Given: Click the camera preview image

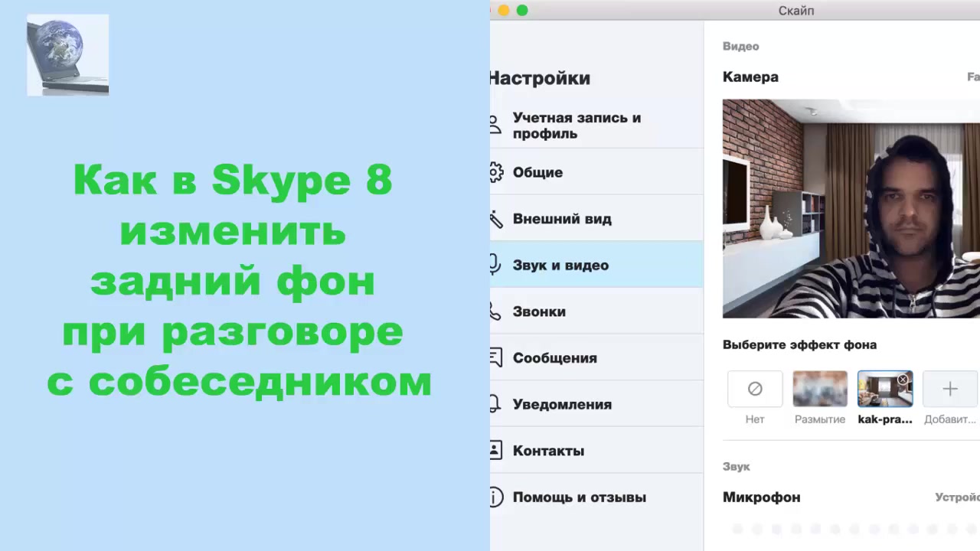Looking at the screenshot, I should pos(851,208).
